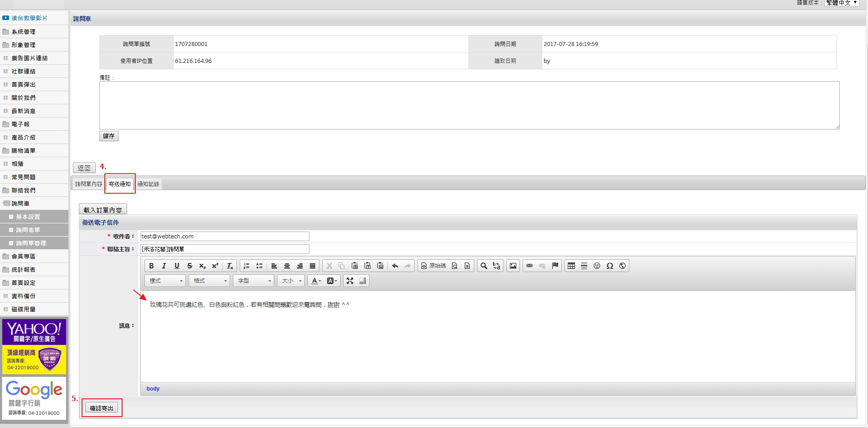This screenshot has width=868, height=428.
Task: Maximize the editor area
Action: 349,281
